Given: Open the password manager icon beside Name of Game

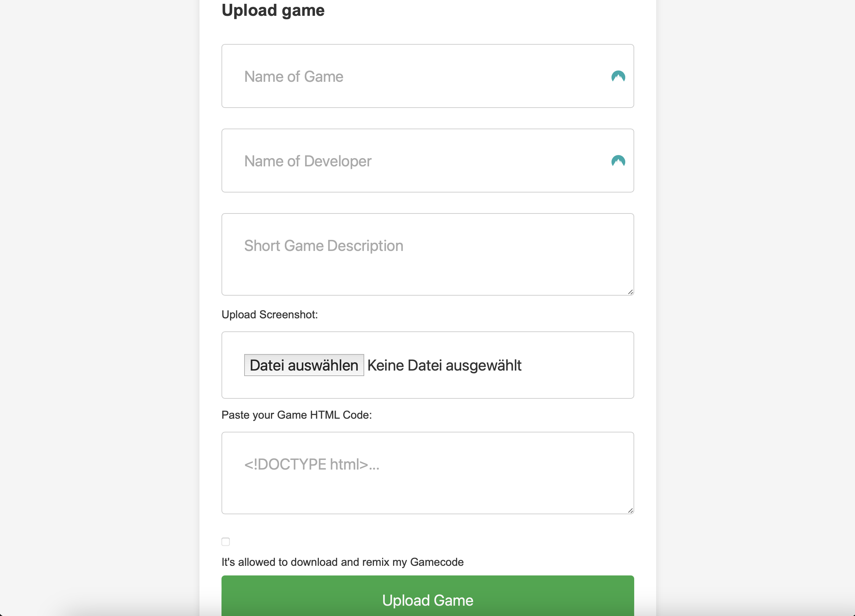Looking at the screenshot, I should (618, 76).
